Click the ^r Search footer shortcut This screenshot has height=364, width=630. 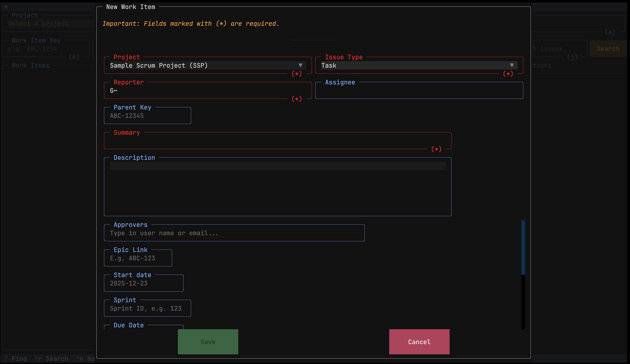click(51, 359)
